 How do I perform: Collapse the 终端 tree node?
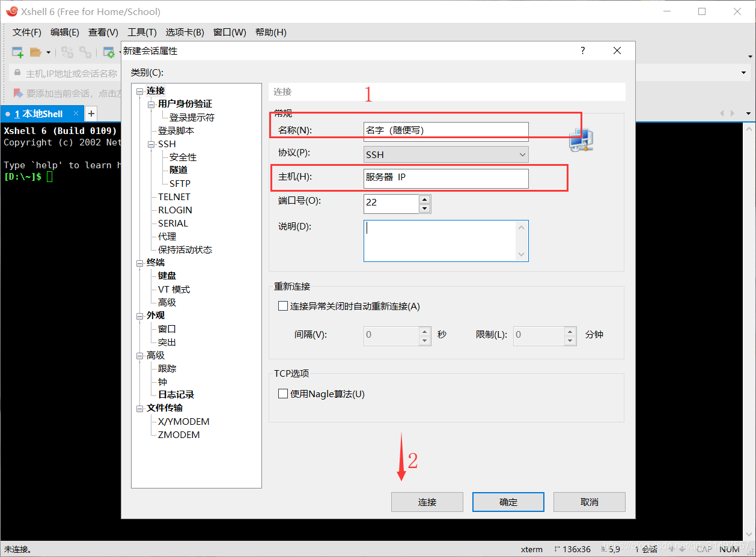(x=140, y=263)
